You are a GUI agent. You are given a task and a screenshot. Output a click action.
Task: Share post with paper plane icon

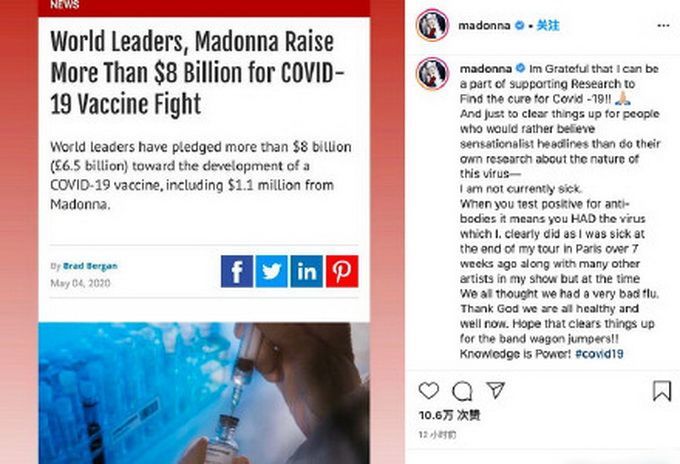click(495, 390)
